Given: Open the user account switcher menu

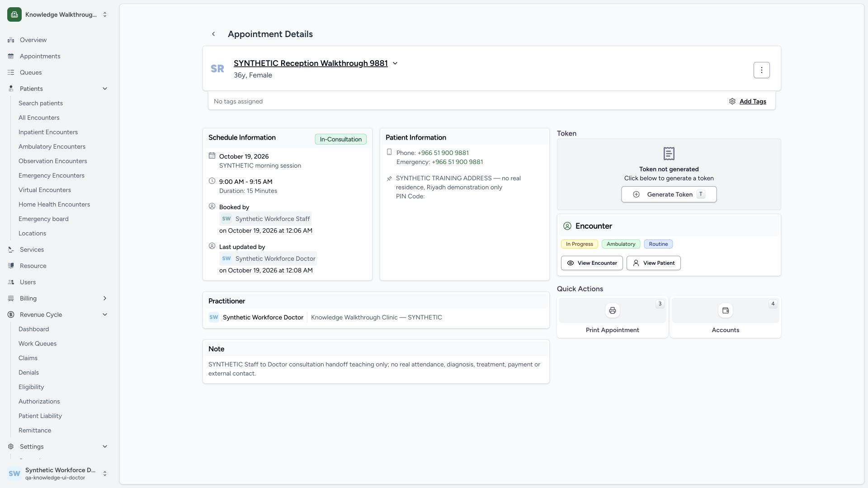Looking at the screenshot, I should point(58,474).
